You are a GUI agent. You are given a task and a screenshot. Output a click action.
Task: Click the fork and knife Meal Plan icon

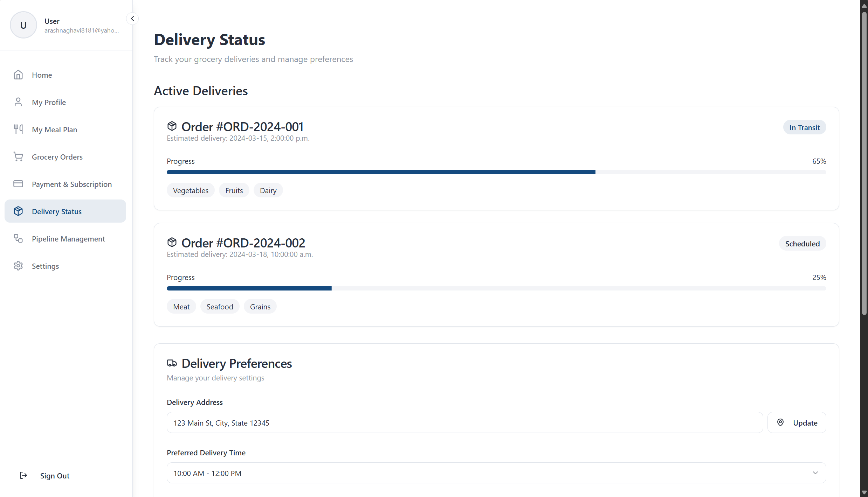[18, 129]
